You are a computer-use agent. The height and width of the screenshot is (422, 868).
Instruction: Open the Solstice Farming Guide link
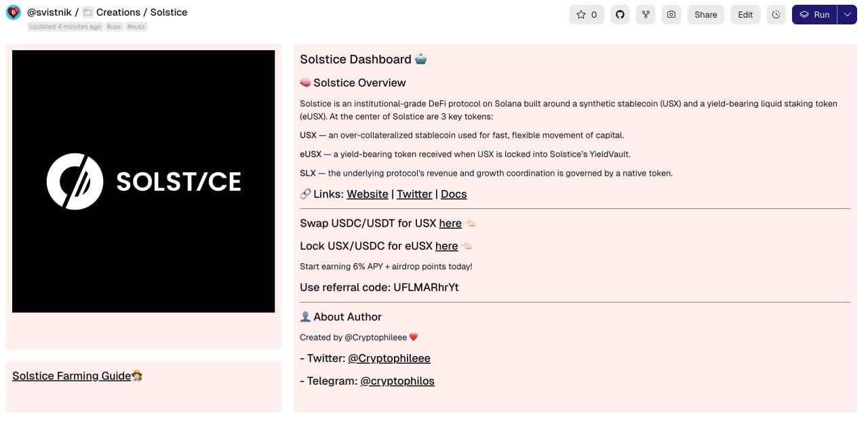(71, 376)
